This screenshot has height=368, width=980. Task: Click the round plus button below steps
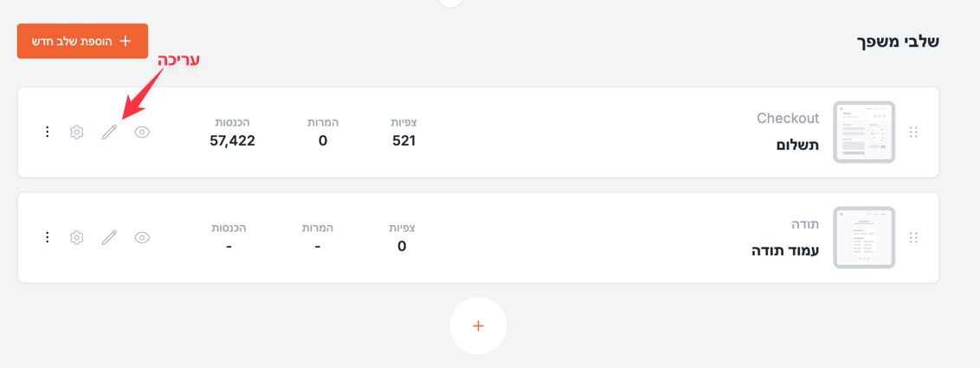[478, 326]
